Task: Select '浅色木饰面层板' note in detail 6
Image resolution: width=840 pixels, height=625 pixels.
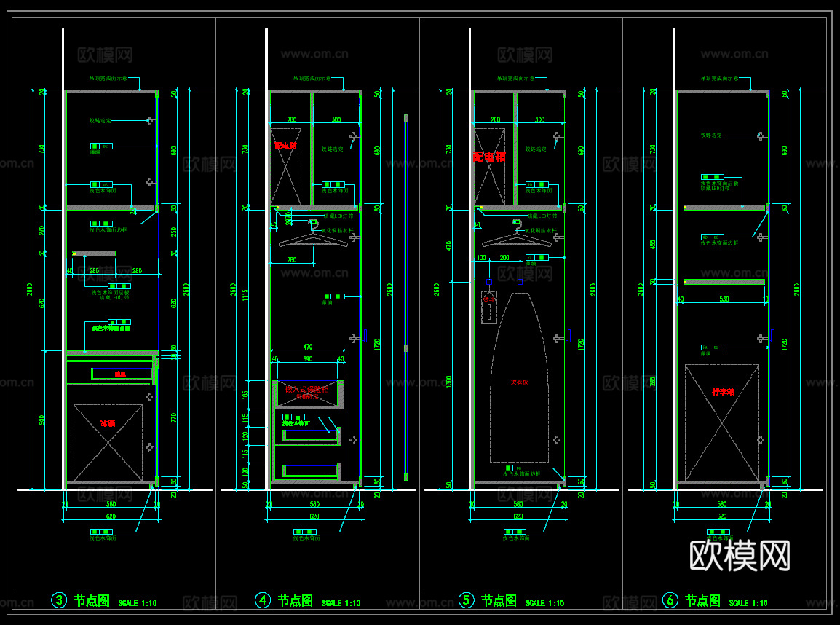Action: click(x=719, y=184)
